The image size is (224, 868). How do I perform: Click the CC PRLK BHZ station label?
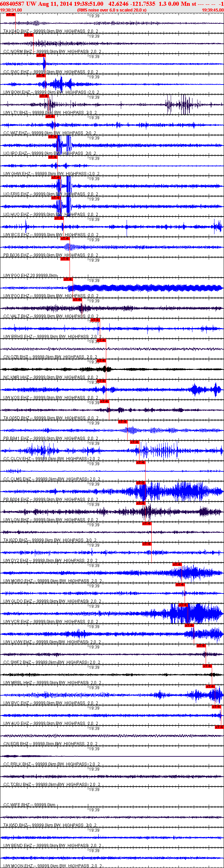coord(52,764)
